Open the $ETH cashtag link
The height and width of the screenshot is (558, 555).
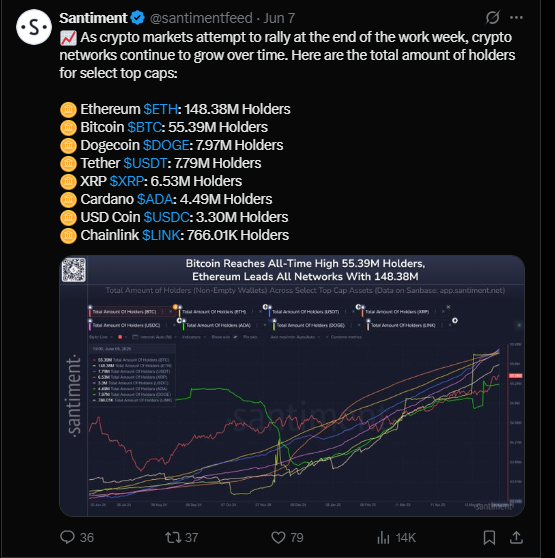click(x=160, y=109)
